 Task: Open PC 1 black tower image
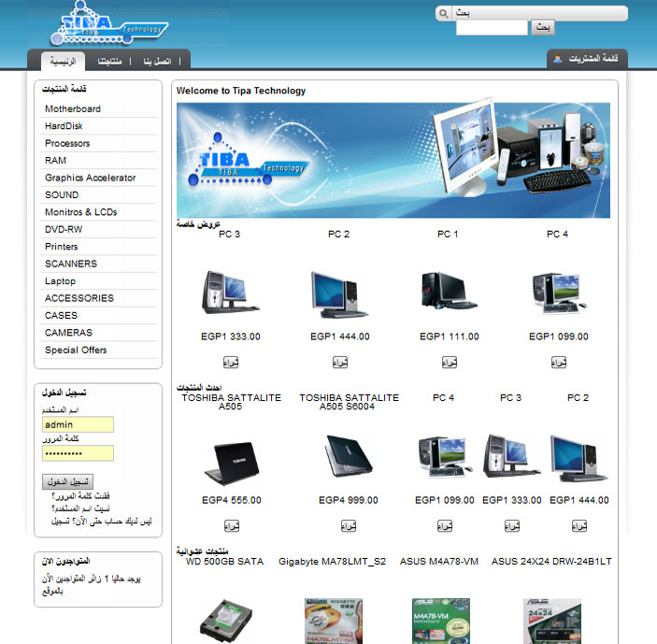pos(449,290)
